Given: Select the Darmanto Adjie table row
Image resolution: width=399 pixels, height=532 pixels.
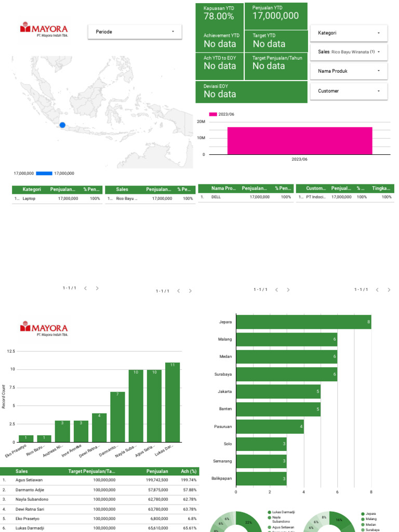Looking at the screenshot, I should pyautogui.click(x=99, y=490).
